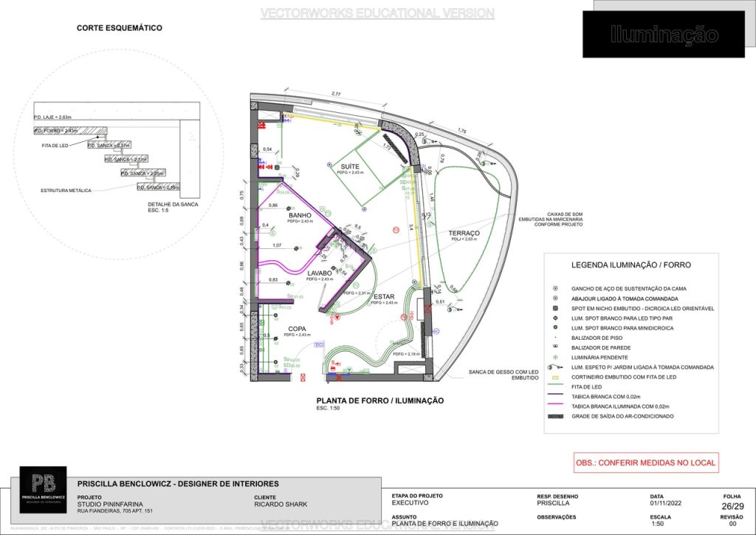Click the SANCA DE GESSO COM LED EMBUTIDO annotation
This screenshot has height=535, width=756.
504,375
